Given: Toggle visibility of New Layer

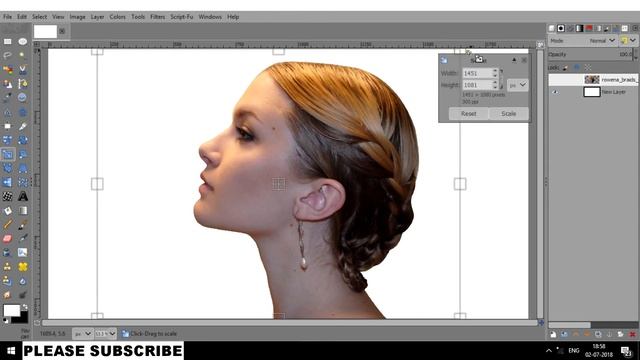Looking at the screenshot, I should 555,92.
